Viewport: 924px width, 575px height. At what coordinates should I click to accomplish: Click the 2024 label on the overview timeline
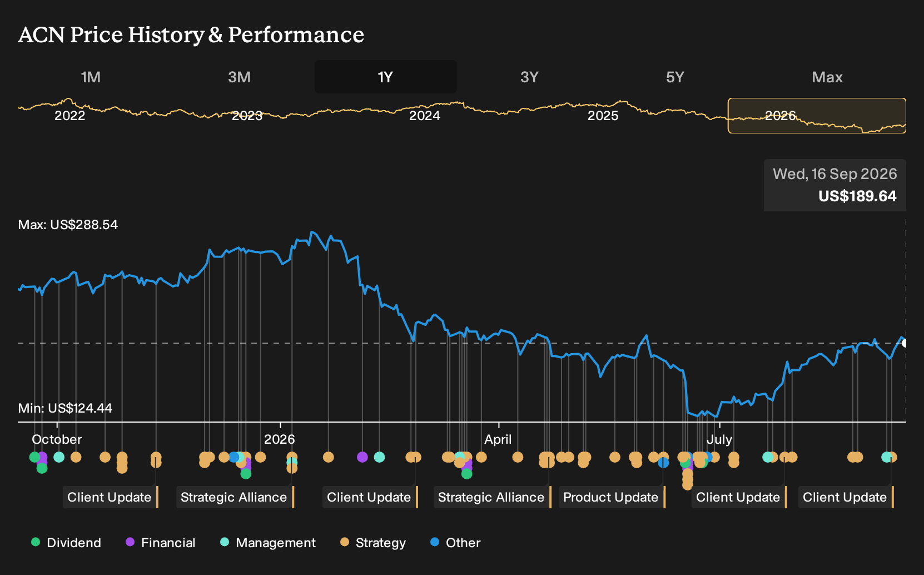click(x=425, y=116)
